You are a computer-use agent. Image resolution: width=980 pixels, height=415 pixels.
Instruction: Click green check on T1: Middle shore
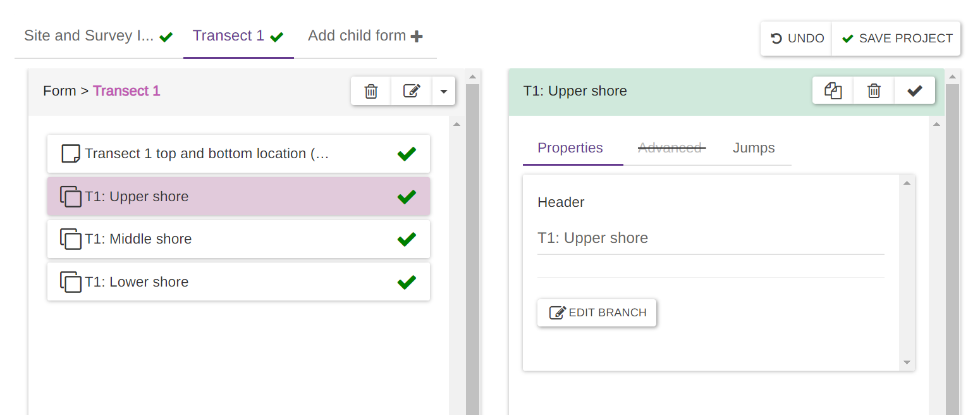pos(407,239)
